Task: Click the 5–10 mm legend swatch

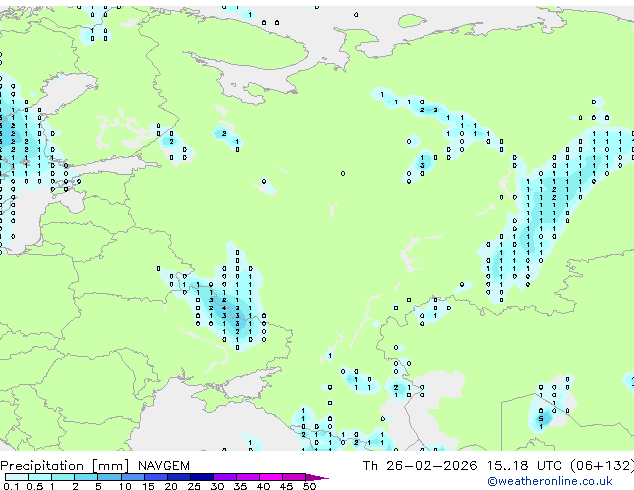Action: [x=109, y=477]
